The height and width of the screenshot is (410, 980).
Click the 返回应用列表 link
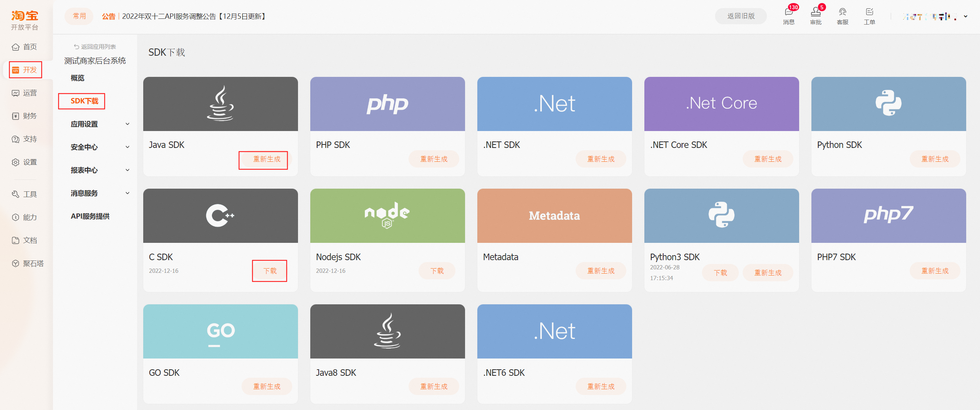[x=95, y=47]
